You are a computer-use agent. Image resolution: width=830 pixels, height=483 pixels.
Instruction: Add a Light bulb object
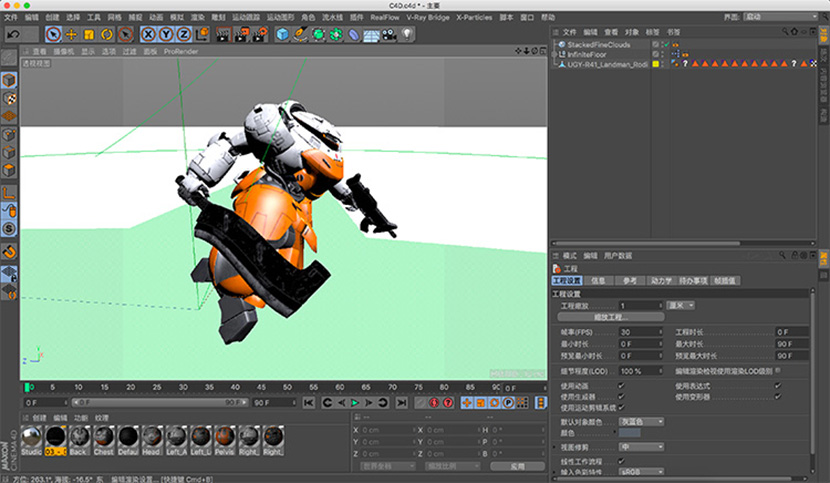[407, 35]
